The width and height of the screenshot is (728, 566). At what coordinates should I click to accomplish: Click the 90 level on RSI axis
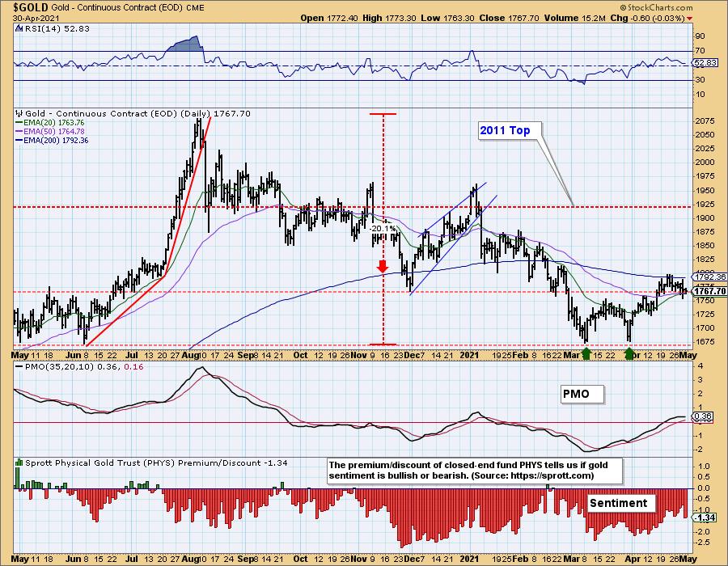pyautogui.click(x=700, y=36)
